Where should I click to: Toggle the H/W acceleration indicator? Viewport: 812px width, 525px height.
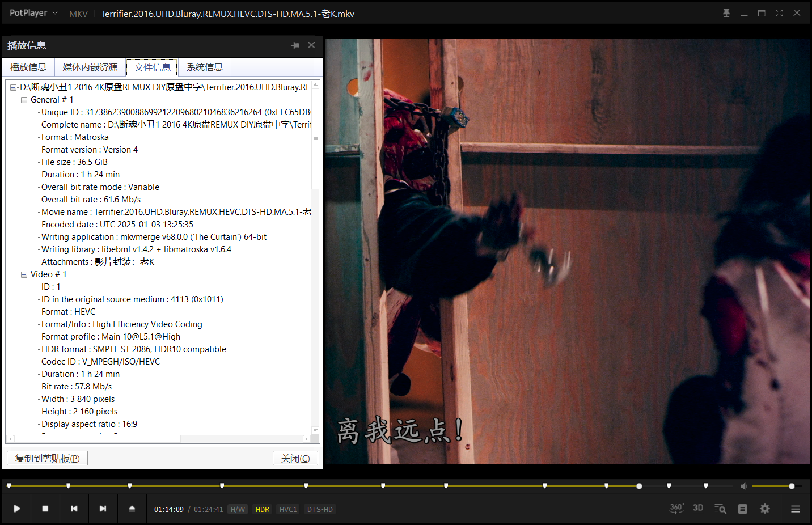238,509
